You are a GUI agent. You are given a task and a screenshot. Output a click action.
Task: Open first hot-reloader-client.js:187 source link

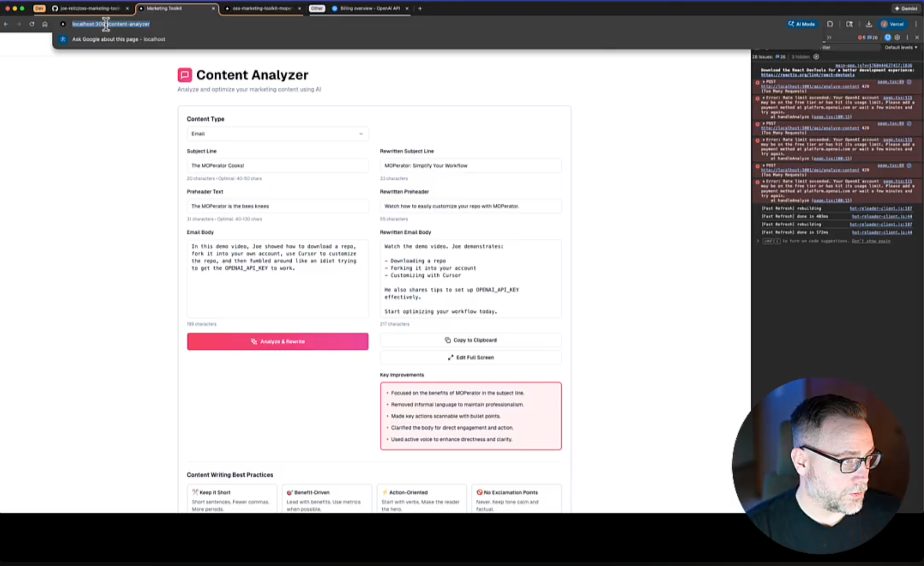[x=881, y=208]
